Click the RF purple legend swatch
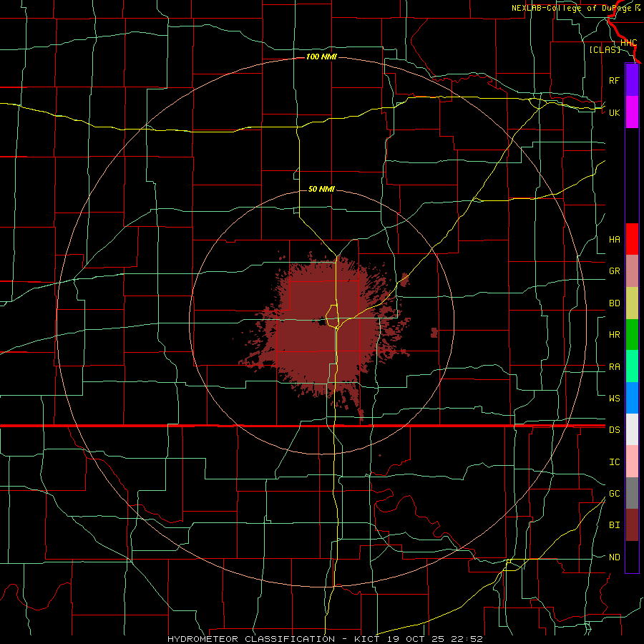The width and height of the screenshot is (644, 644). [x=632, y=80]
